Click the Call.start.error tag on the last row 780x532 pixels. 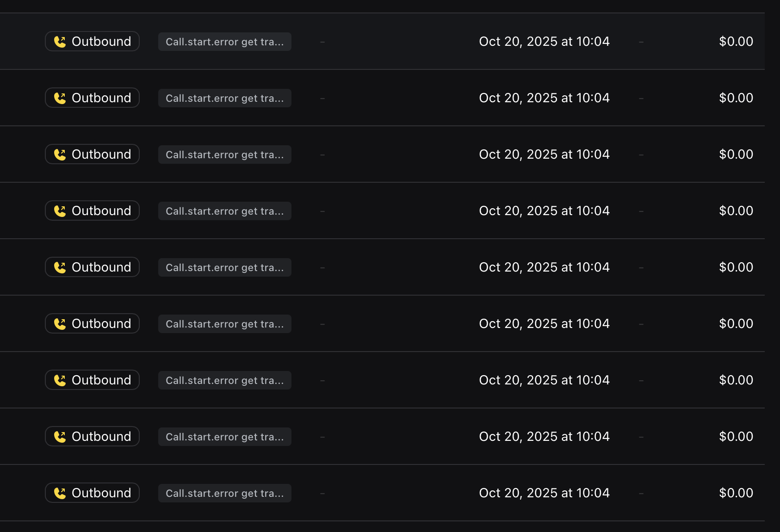pos(225,493)
